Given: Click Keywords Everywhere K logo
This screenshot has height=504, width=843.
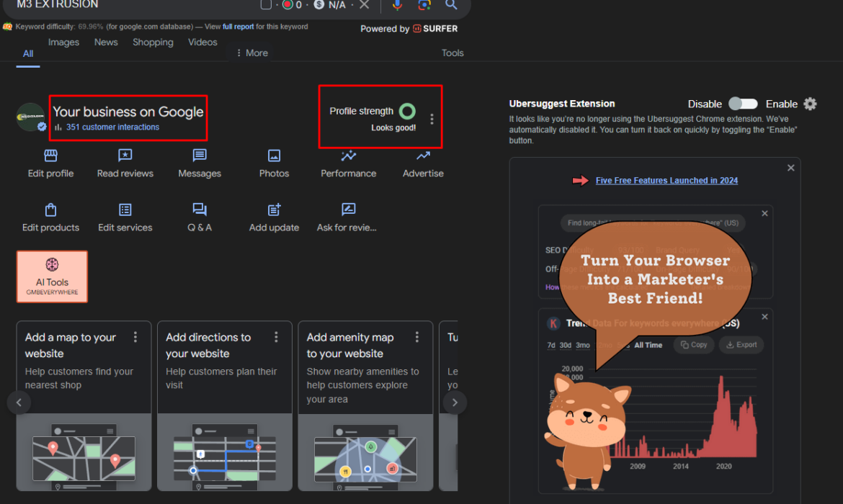Looking at the screenshot, I should pyautogui.click(x=553, y=323).
